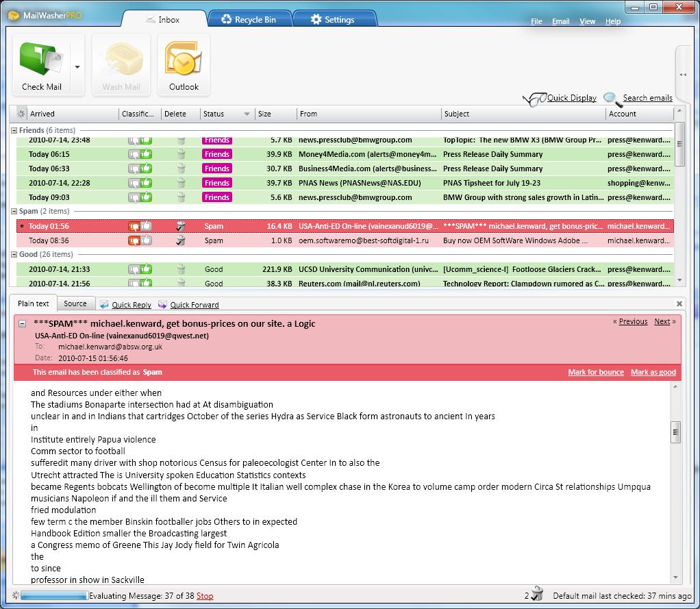Collapse the side panel with double arrows
Viewport: 700px width, 609px height.
(683, 75)
